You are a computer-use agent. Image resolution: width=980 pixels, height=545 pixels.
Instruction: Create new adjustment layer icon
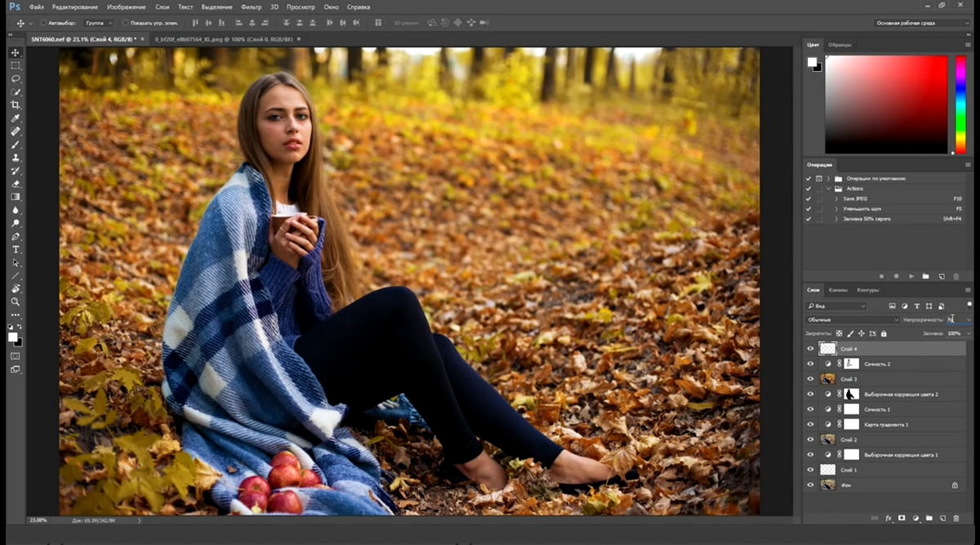915,518
